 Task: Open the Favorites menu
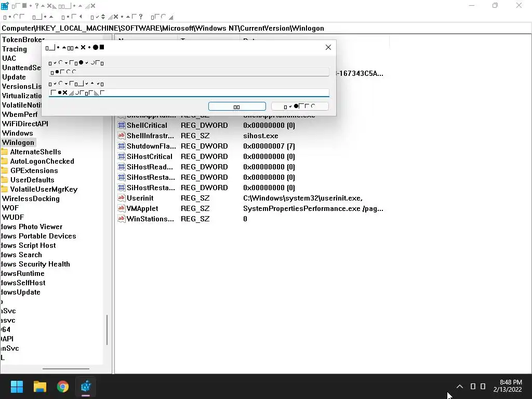coord(117,17)
